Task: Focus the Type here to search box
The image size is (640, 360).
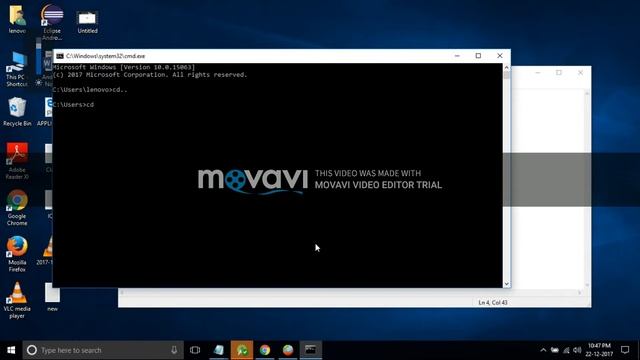Action: pos(103,350)
